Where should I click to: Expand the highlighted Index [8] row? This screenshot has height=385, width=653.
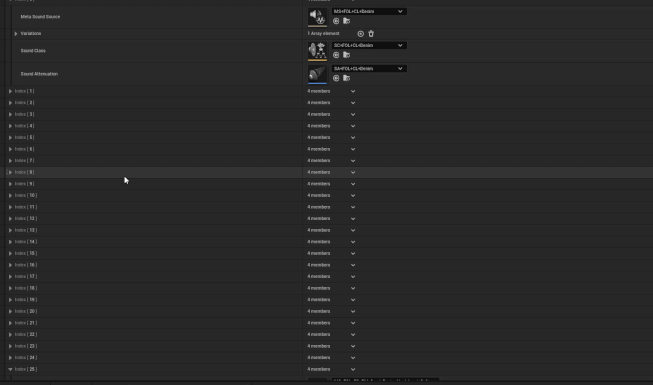[x=10, y=172]
